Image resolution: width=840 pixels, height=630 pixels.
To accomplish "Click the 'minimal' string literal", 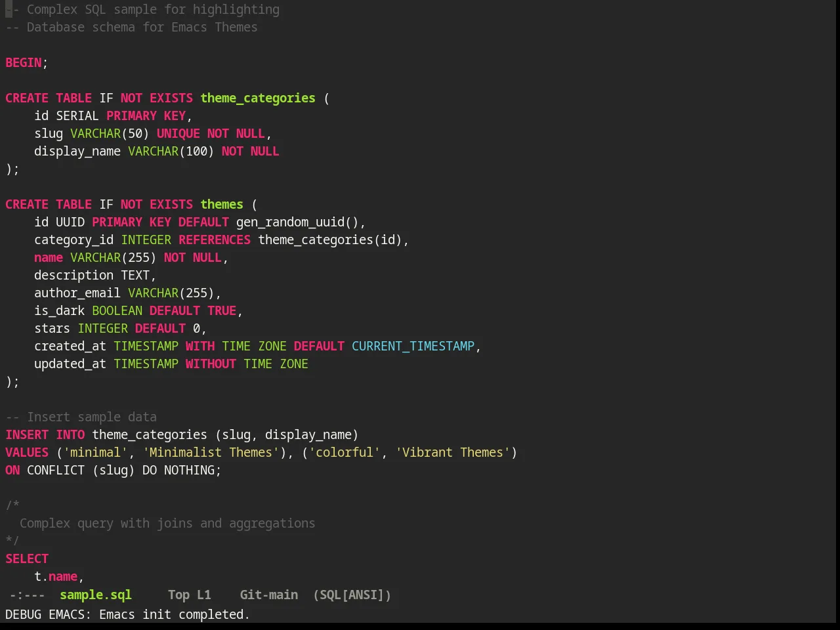I will click(x=96, y=453).
